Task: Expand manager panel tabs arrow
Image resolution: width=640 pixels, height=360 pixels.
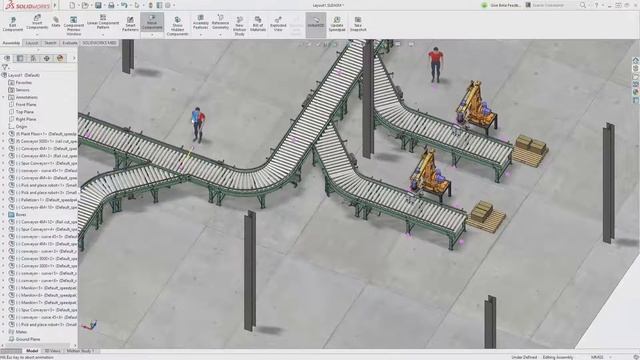Action: point(74,58)
